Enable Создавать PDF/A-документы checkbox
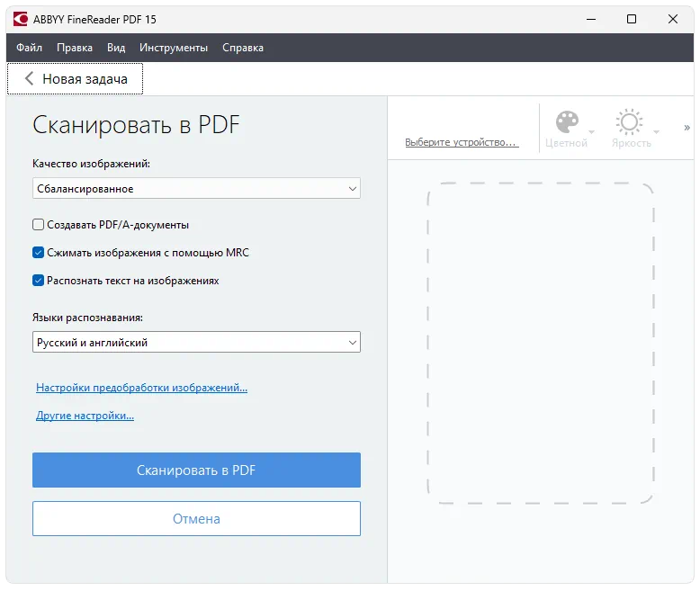 tap(39, 225)
